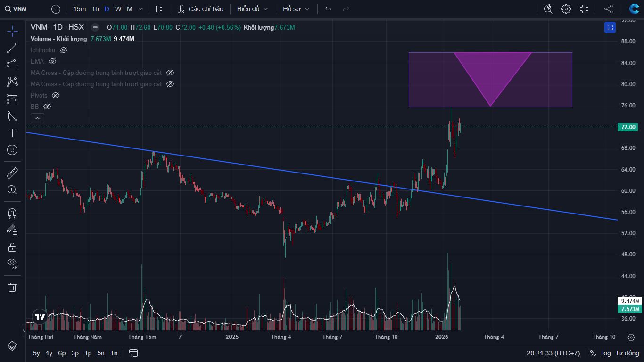Toggle stay-in-drawing-mode pencil lock
This screenshot has width=644, height=362.
(x=12, y=230)
